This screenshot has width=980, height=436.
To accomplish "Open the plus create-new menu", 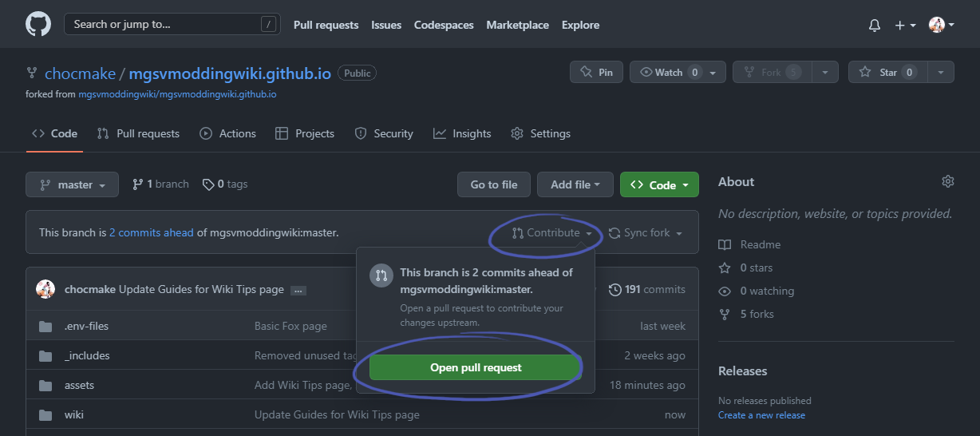I will point(905,25).
